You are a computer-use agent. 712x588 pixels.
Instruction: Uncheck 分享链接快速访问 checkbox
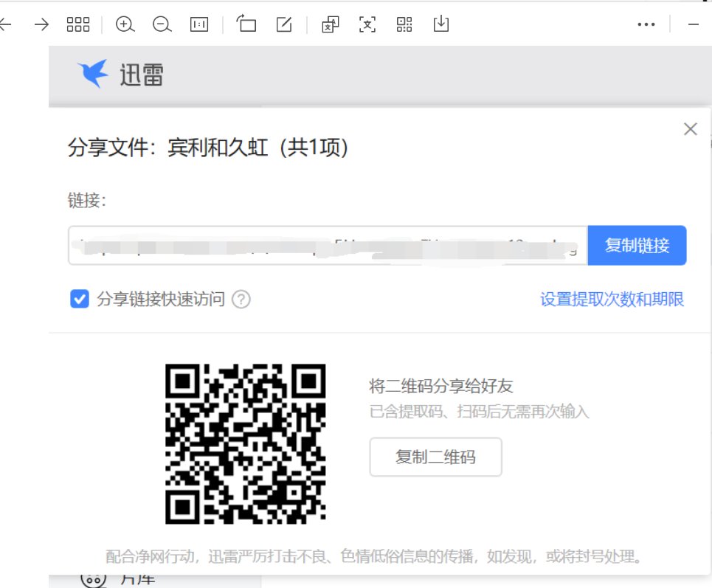[80, 299]
